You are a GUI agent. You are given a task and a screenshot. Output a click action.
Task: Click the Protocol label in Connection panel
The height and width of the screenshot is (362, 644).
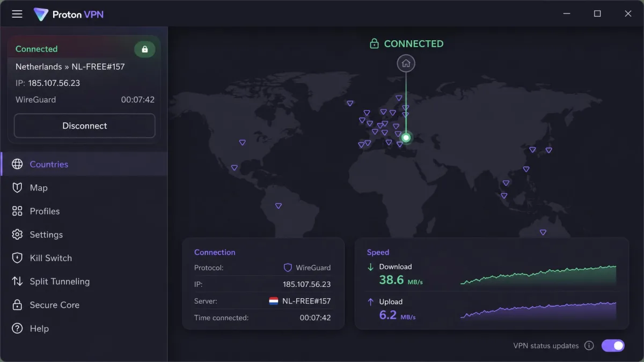[x=209, y=268]
